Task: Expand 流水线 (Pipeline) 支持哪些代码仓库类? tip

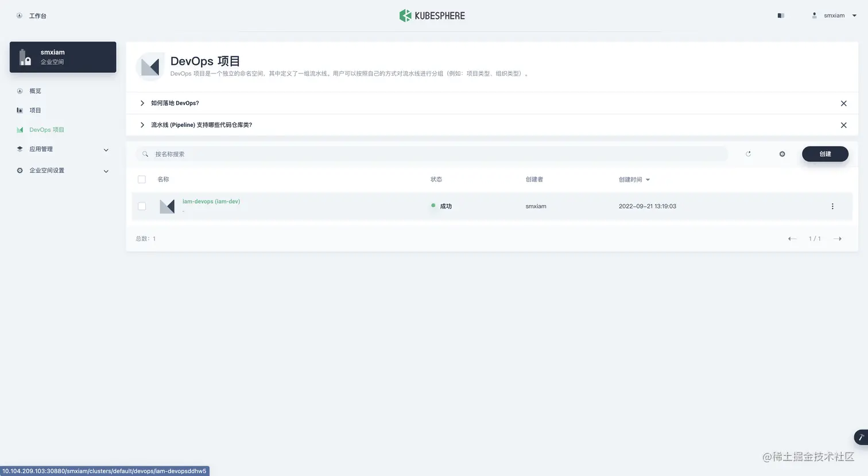Action: click(142, 125)
